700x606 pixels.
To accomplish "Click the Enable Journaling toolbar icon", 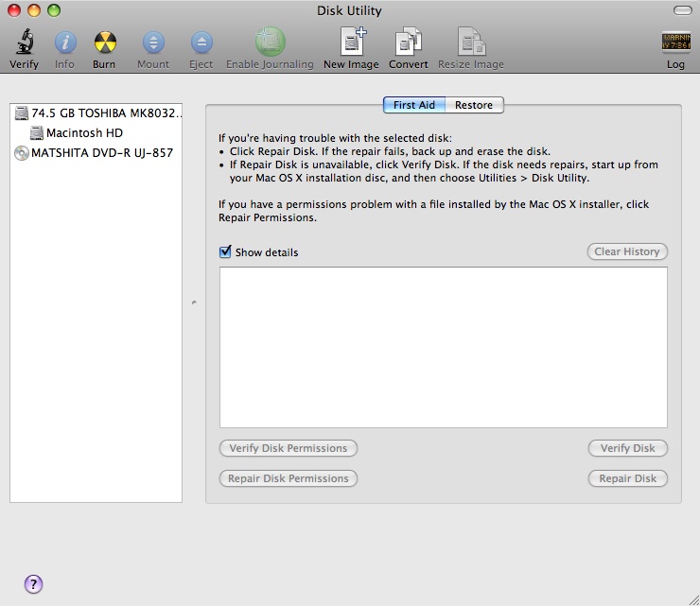I will pos(271,42).
